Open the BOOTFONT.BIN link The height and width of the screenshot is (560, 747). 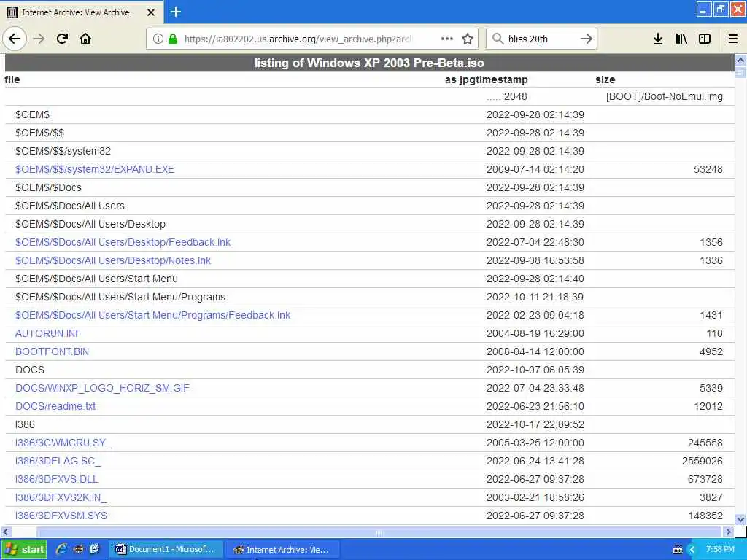52,351
